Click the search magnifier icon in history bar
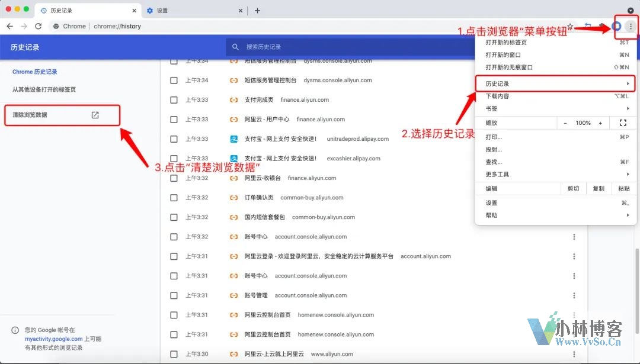This screenshot has height=364, width=640. 235,47
